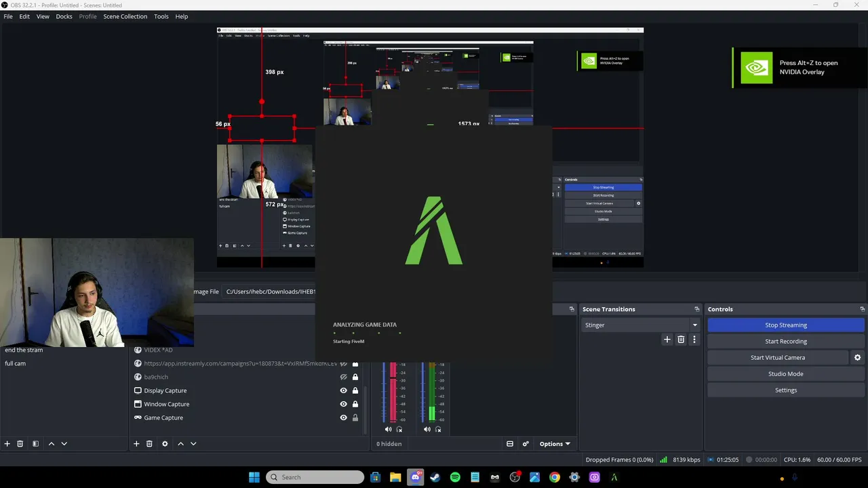This screenshot has width=868, height=488.
Task: Show the hidden instreamly URL source
Action: click(343, 363)
